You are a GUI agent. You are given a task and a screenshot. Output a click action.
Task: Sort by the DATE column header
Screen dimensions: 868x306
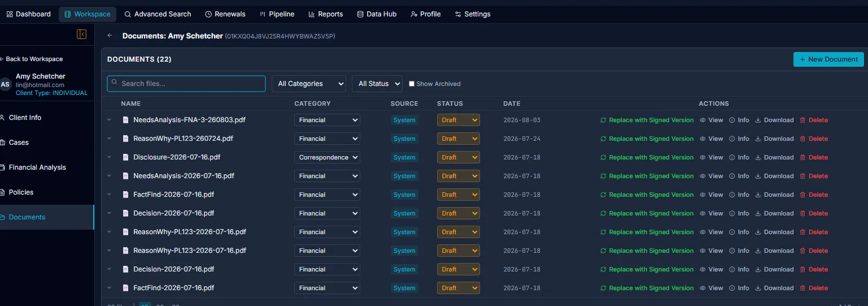(x=512, y=104)
